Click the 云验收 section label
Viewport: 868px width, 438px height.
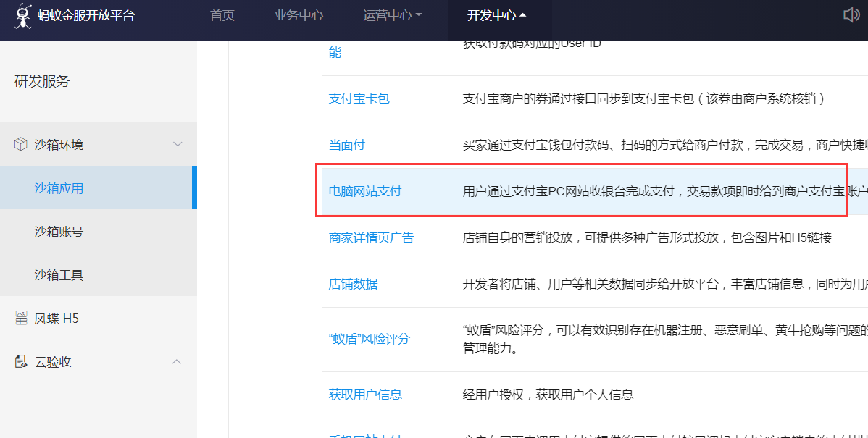pyautogui.click(x=53, y=362)
